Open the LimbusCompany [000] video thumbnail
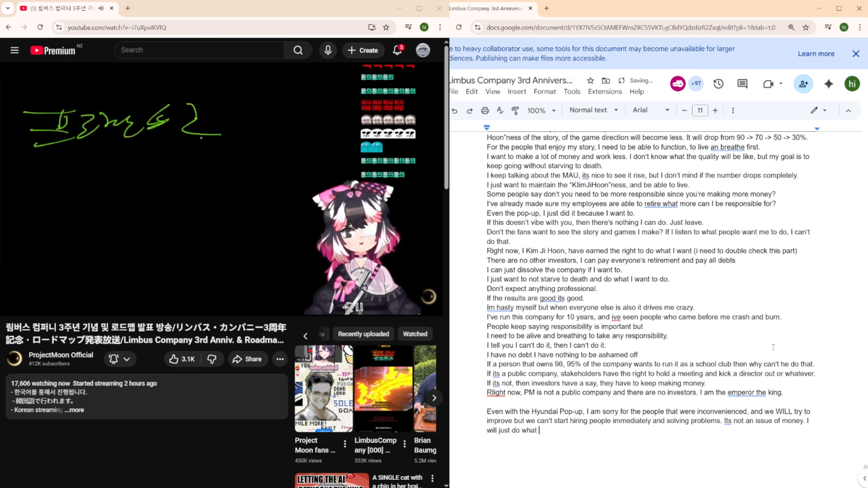Viewport: 868px width, 488px height. coord(384,388)
